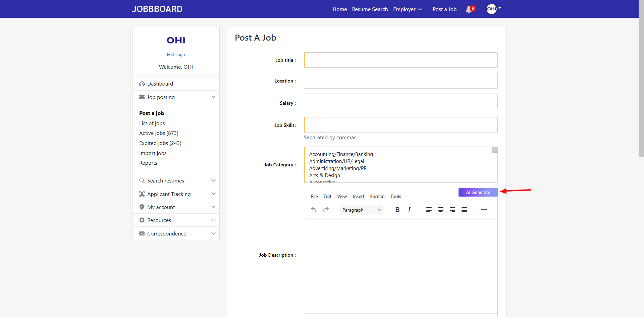
Task: Align text left in the editor
Action: (x=429, y=210)
